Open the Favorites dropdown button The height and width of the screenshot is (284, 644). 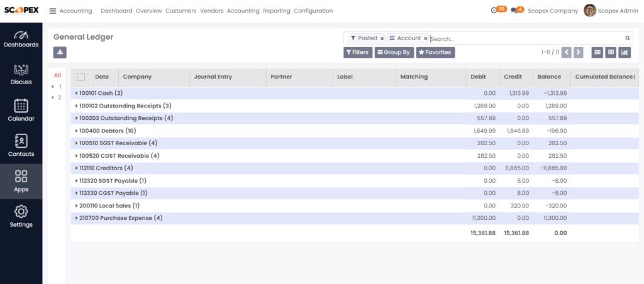pos(435,53)
